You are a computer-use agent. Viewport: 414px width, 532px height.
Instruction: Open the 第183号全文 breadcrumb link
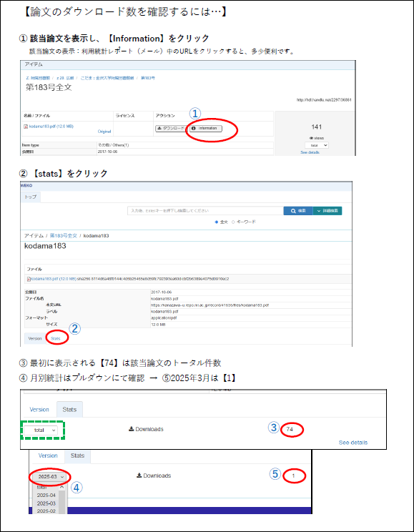pos(64,235)
